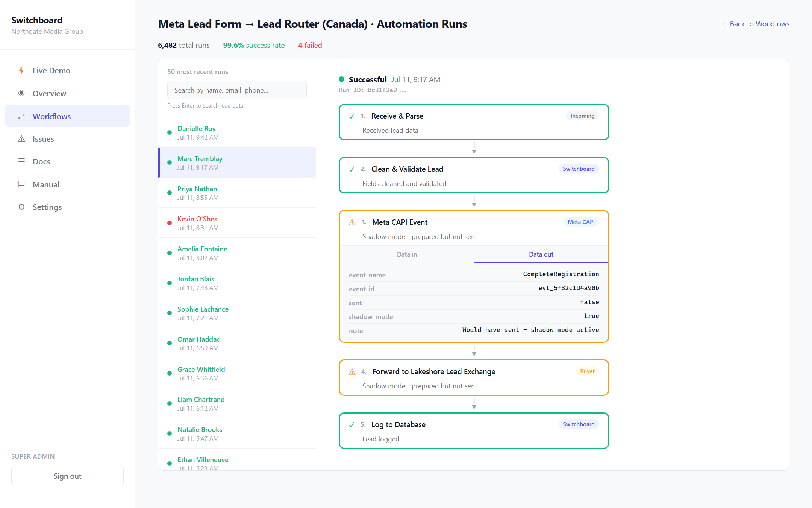Open the Ethan Villeneuve run
The height and width of the screenshot is (508, 812).
237,459
